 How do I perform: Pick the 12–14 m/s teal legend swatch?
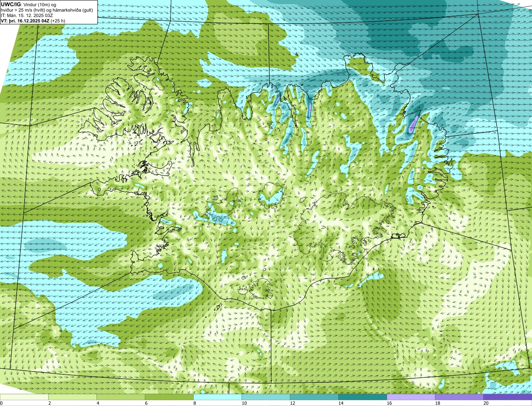click(314, 397)
